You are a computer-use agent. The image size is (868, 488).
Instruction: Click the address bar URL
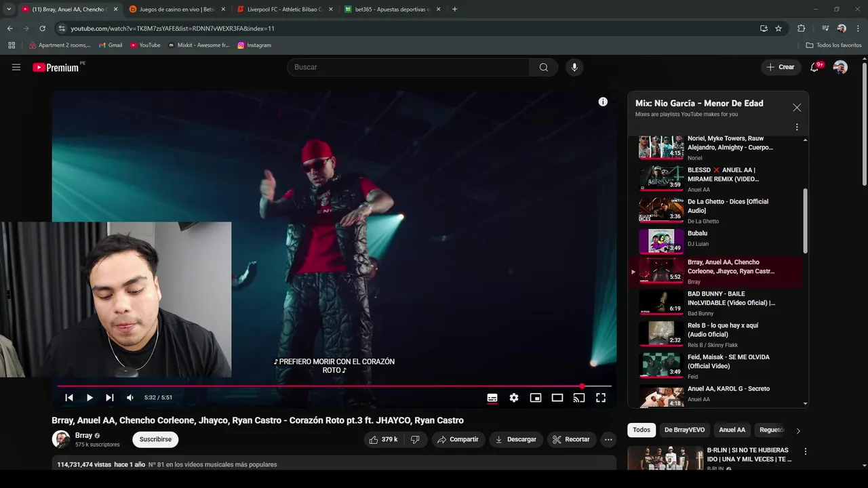pyautogui.click(x=173, y=28)
